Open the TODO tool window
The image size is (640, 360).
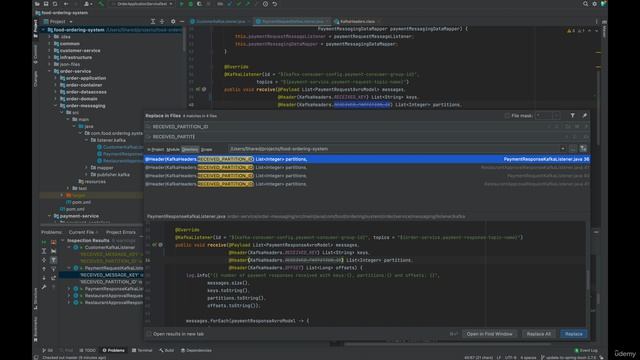87,350
